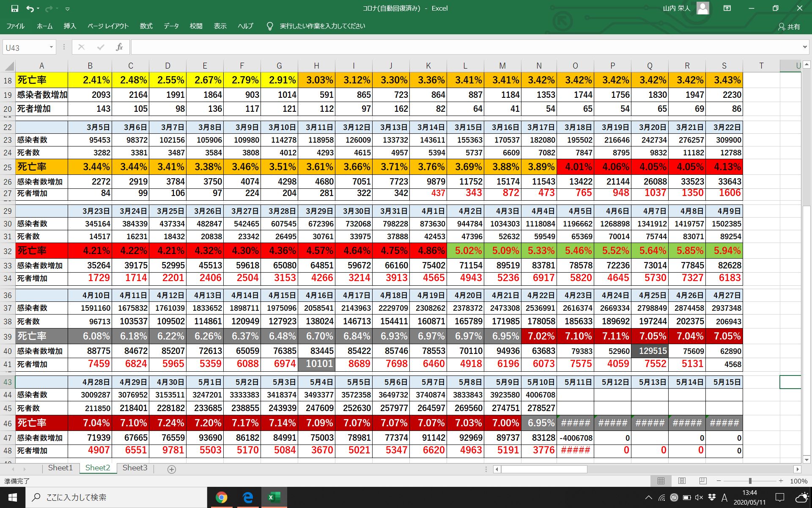The image size is (812, 508).
Task: Expand the Name Box dropdown arrow
Action: click(51, 47)
